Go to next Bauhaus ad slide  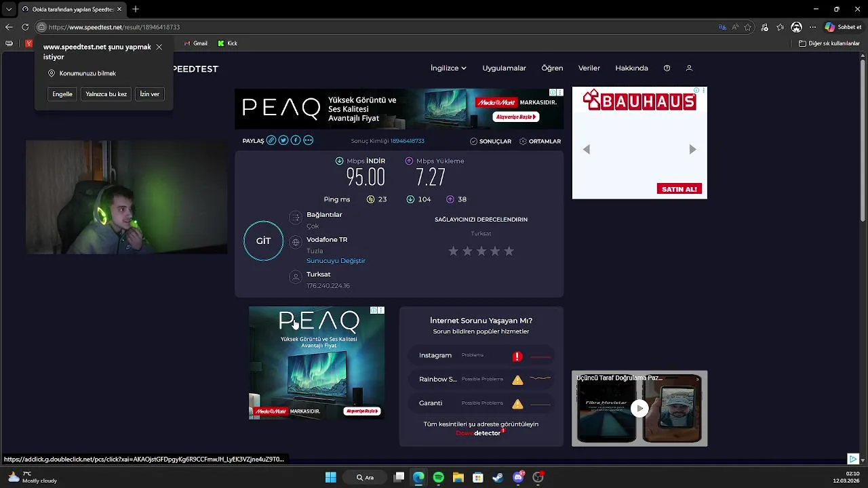click(692, 149)
